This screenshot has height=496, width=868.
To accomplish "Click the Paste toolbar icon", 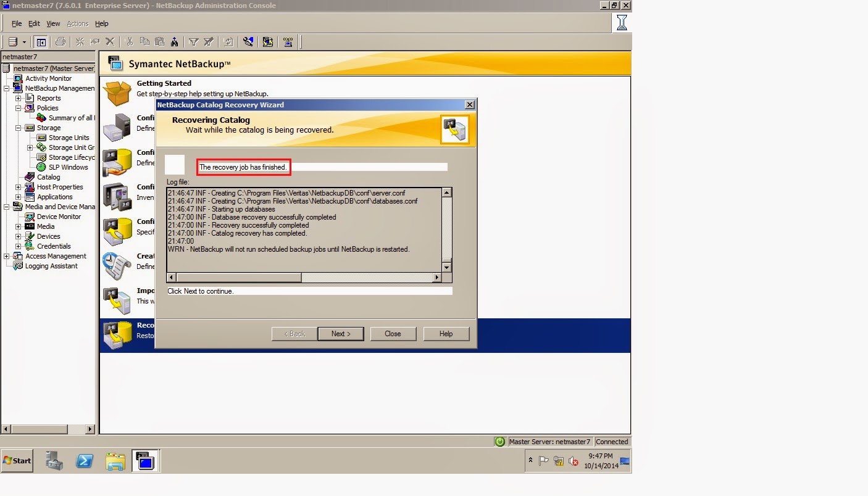I will pos(160,41).
